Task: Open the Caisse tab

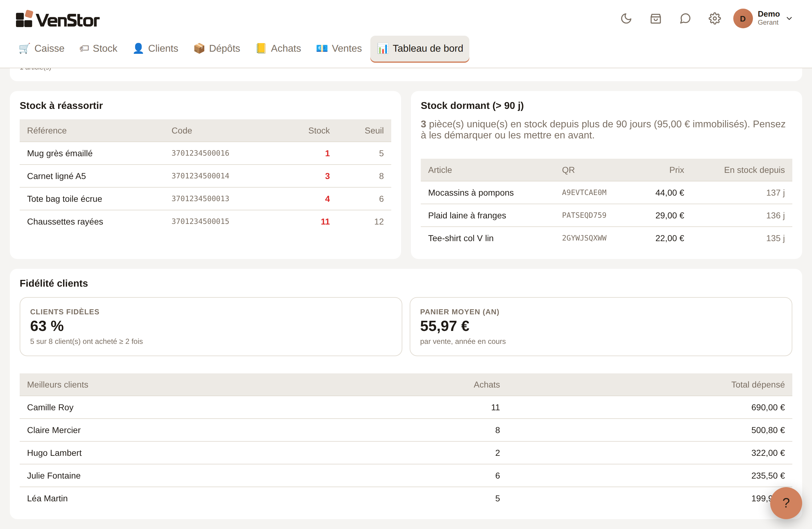Action: [42, 48]
